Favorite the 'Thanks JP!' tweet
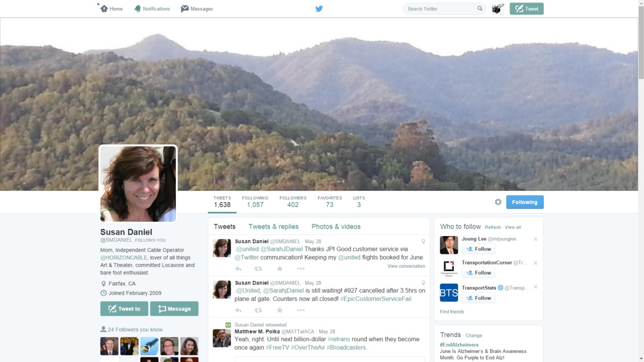The height and width of the screenshot is (362, 644). click(x=280, y=269)
